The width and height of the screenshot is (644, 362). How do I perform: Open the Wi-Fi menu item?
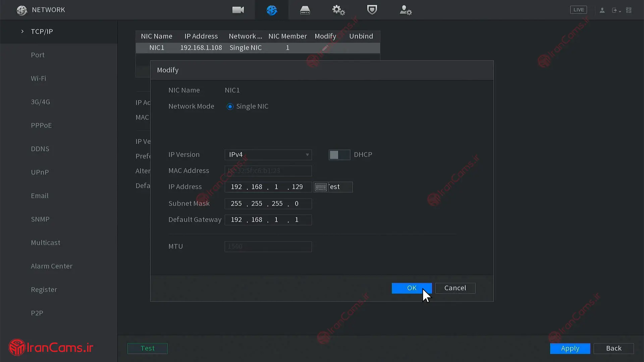[x=39, y=78]
